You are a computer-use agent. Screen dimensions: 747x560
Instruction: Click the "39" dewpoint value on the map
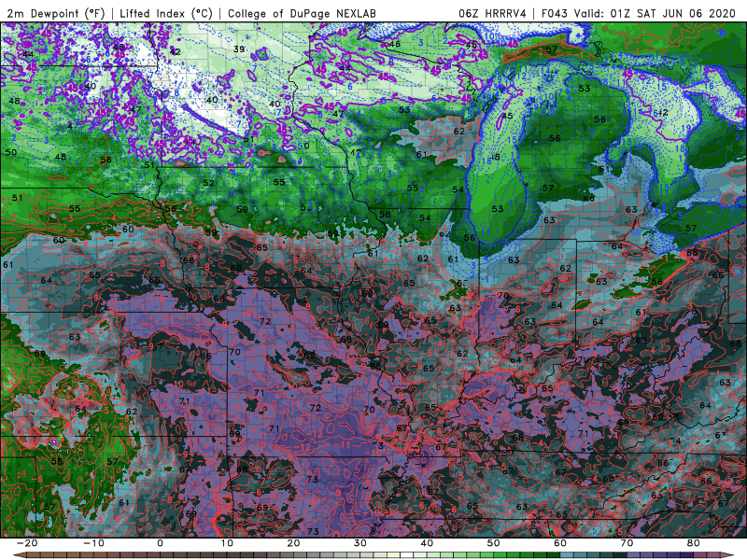239,49
